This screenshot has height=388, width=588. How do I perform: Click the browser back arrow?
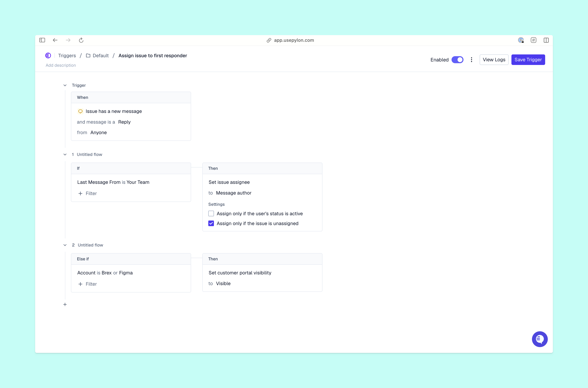point(55,40)
